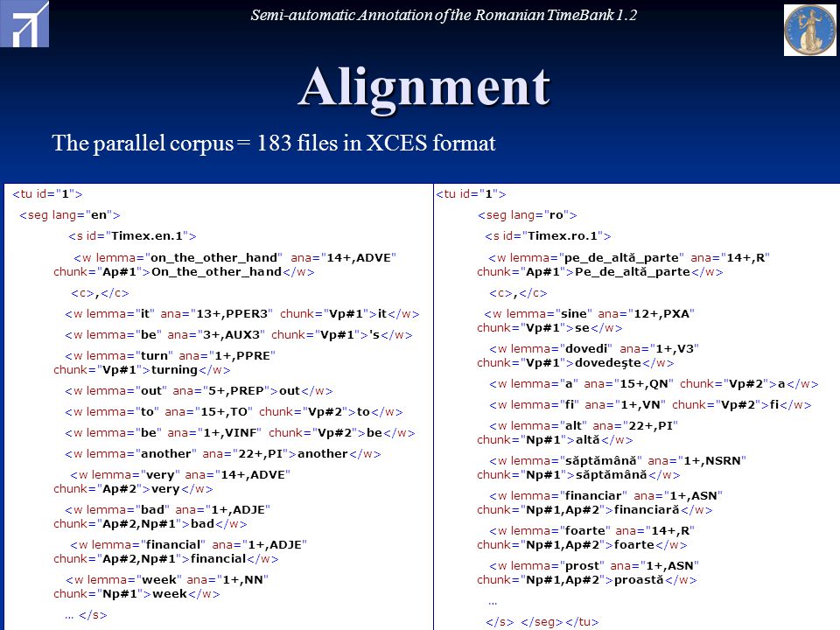Click the round academy emblem logo
840x630 pixels.
810,30
